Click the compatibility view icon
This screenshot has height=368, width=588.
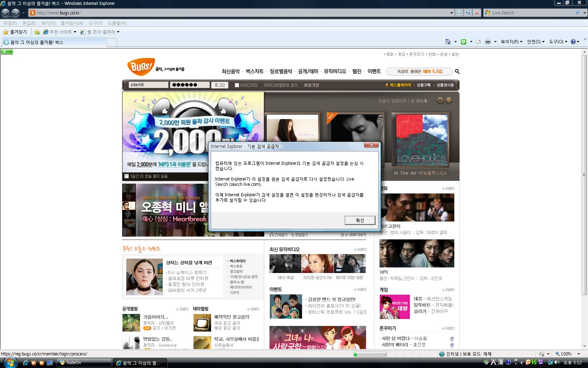click(x=459, y=13)
